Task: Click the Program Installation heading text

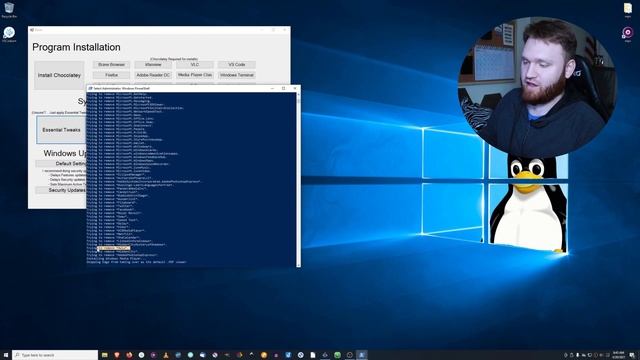Action: pos(76,47)
